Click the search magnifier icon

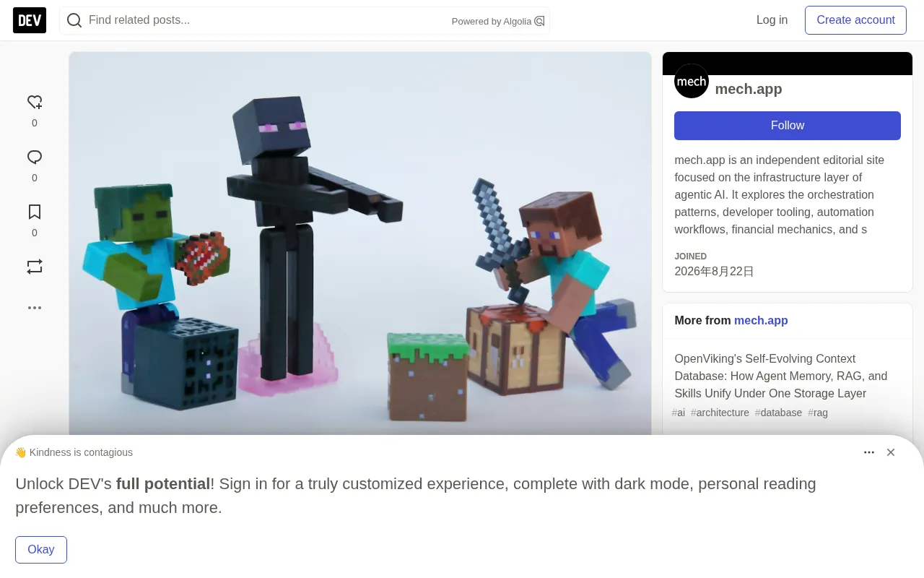[x=74, y=20]
